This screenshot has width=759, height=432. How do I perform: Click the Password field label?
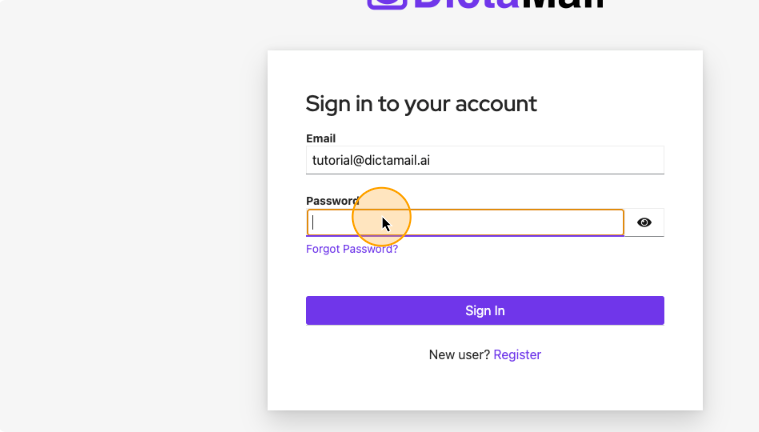click(333, 201)
